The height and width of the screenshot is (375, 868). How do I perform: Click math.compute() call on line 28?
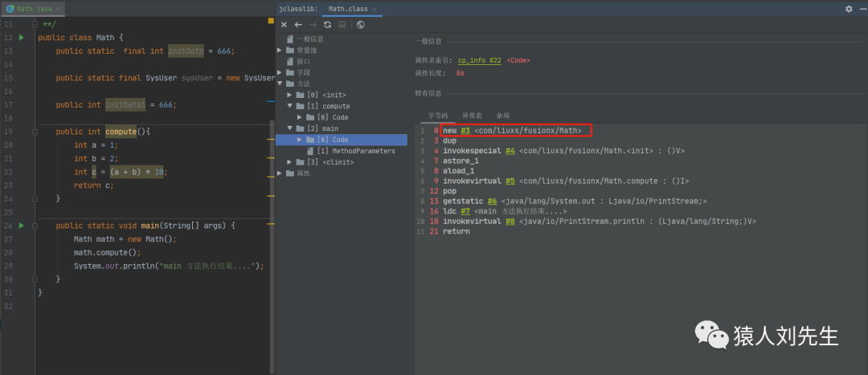click(x=108, y=253)
